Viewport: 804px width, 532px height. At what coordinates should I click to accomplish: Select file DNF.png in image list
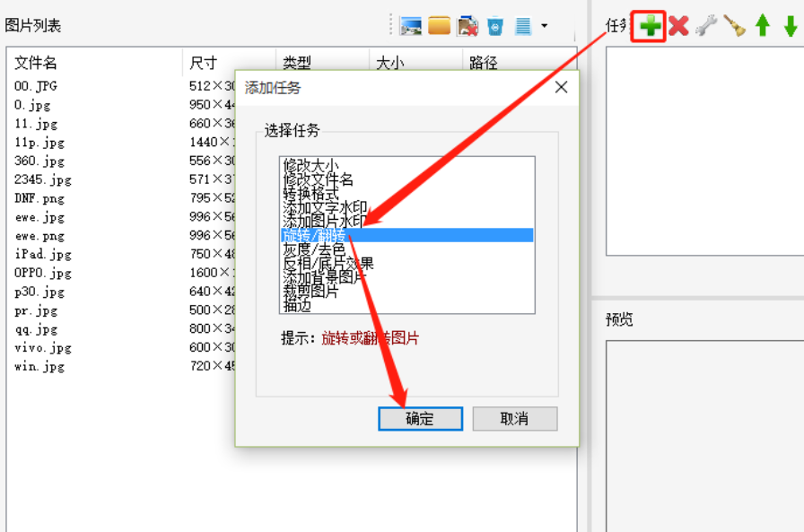39,198
